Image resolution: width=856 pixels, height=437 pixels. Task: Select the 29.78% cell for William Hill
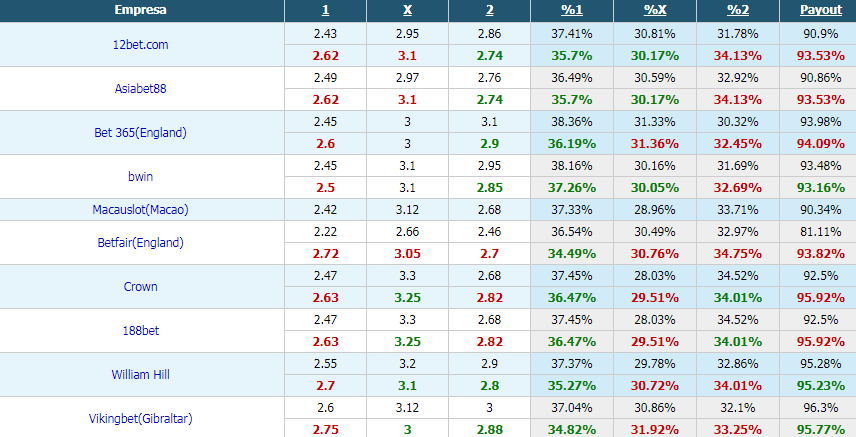coord(655,364)
